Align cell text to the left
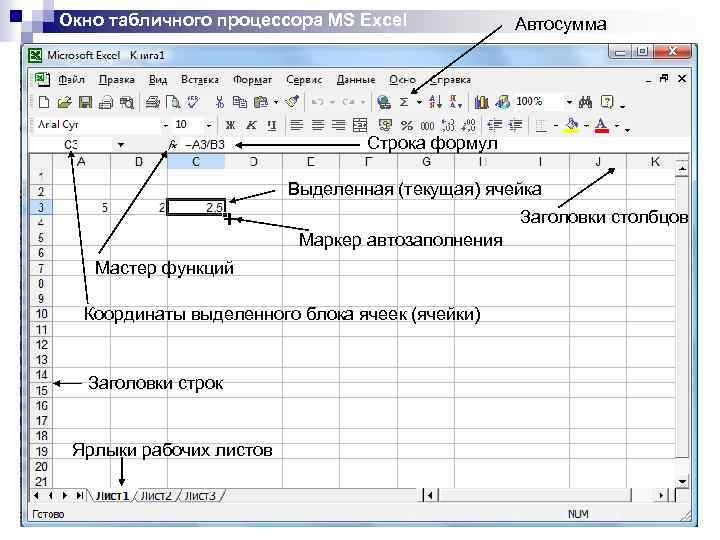720x540 pixels. [297, 125]
